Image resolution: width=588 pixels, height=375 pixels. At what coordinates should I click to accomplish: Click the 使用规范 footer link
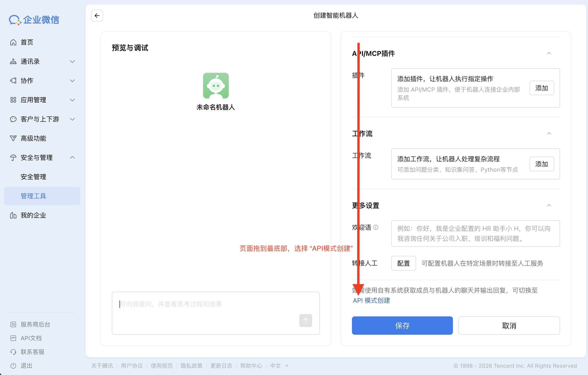click(x=162, y=366)
